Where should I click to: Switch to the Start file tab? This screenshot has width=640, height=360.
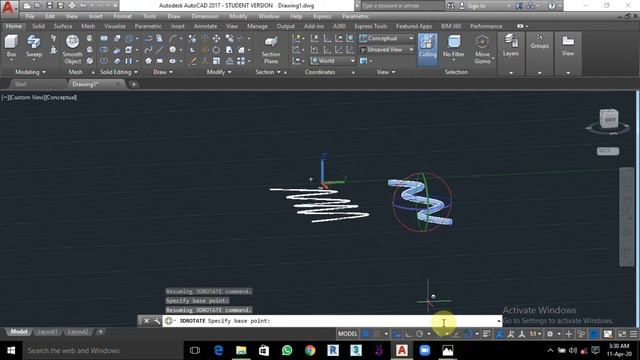pyautogui.click(x=20, y=84)
